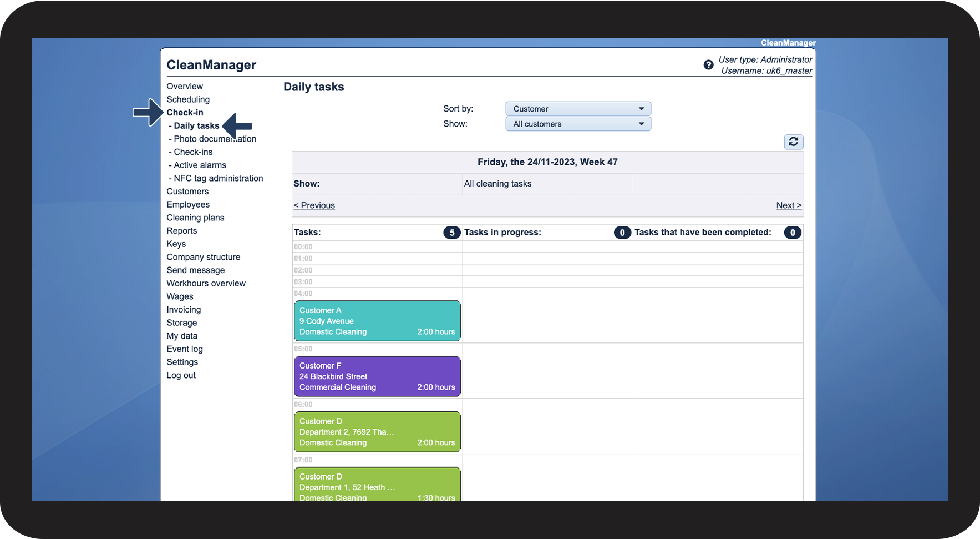Click the refresh icon button
The image size is (980, 539).
click(793, 142)
